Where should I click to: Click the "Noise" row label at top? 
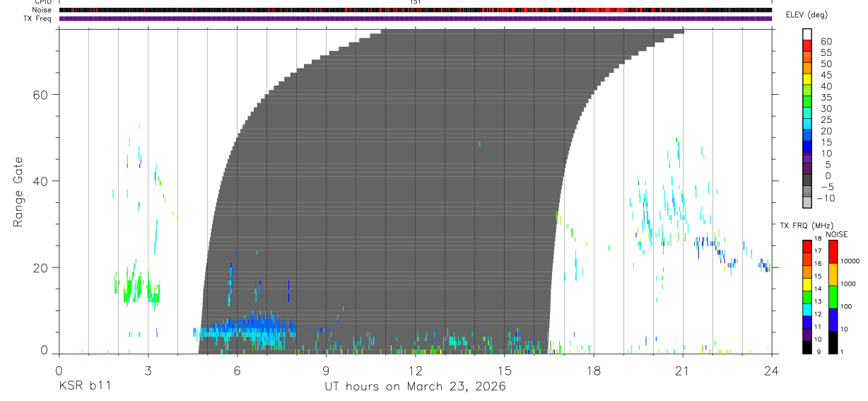42,10
